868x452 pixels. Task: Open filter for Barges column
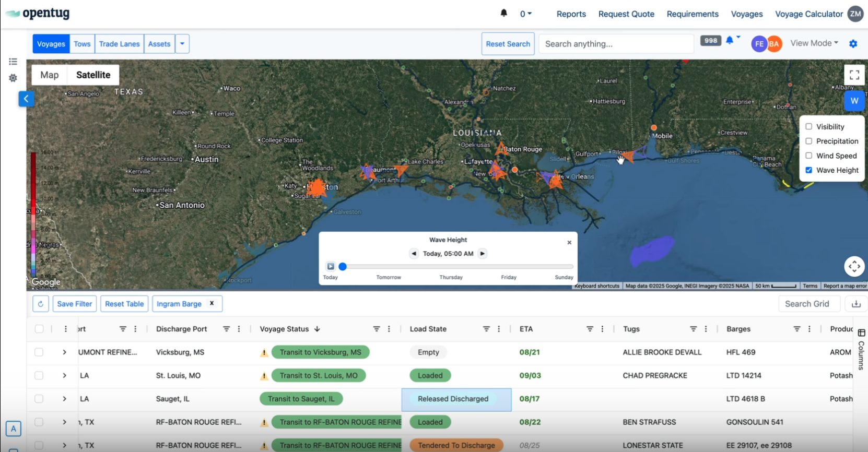(x=797, y=329)
